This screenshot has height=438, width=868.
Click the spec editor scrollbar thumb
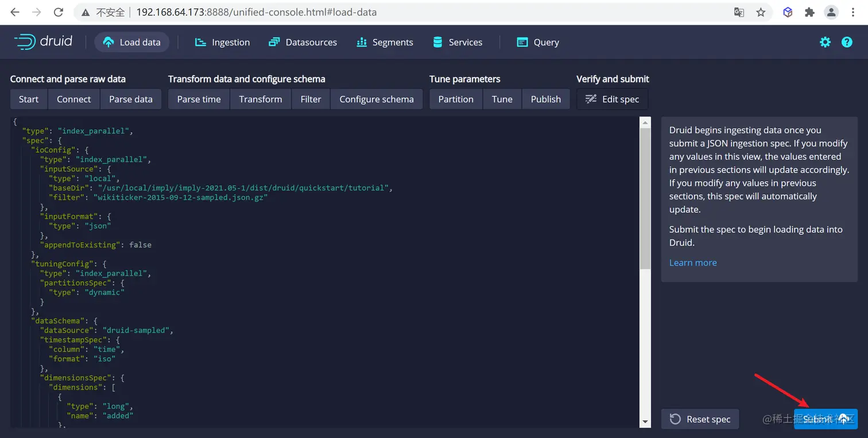(x=645, y=199)
